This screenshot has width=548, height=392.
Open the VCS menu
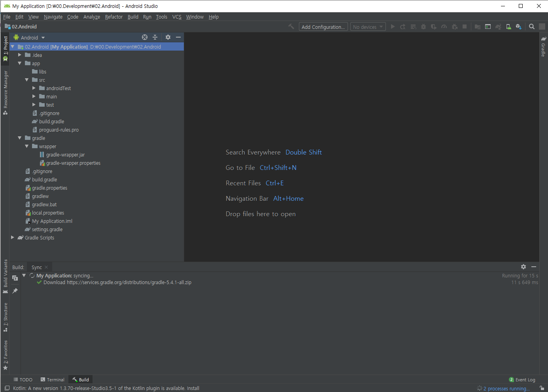pyautogui.click(x=177, y=17)
